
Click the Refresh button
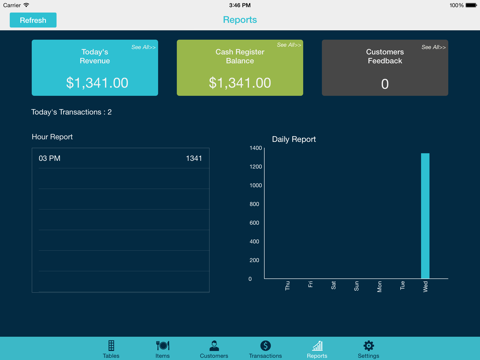pyautogui.click(x=33, y=20)
